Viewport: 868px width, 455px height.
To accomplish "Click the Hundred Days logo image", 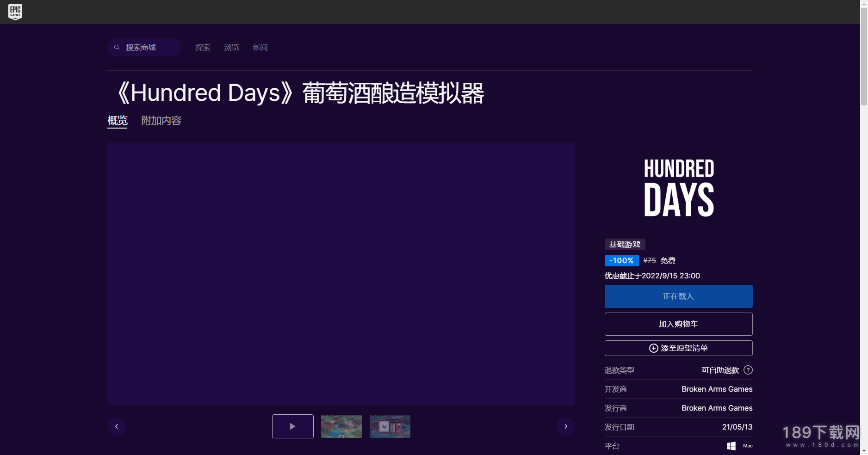I will [x=679, y=188].
